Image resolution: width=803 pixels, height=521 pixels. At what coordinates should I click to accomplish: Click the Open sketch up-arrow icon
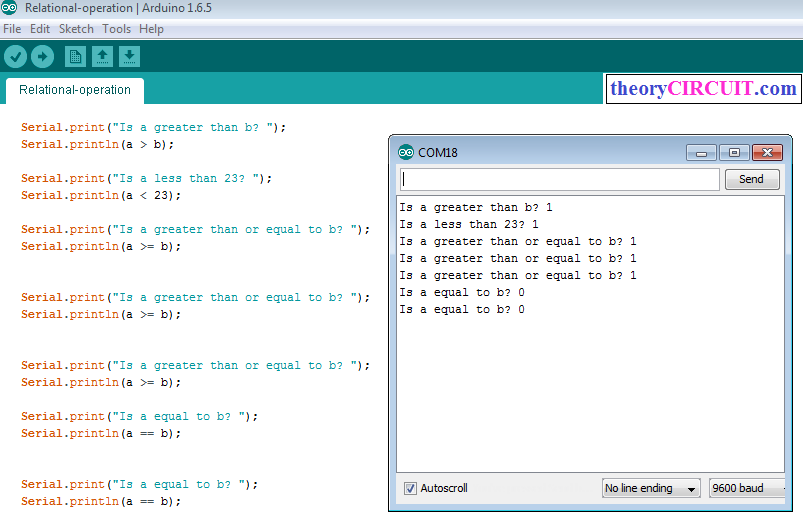pyautogui.click(x=102, y=57)
